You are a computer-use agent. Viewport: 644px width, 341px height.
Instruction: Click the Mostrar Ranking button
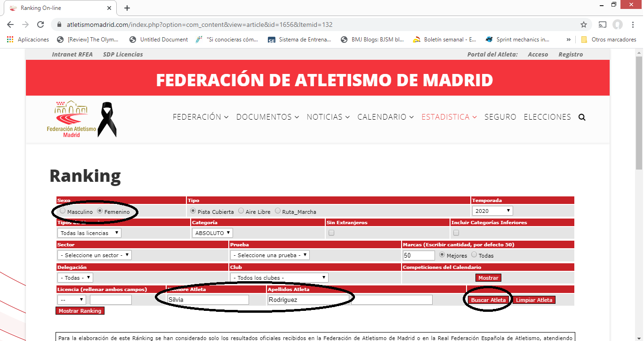[x=80, y=311]
